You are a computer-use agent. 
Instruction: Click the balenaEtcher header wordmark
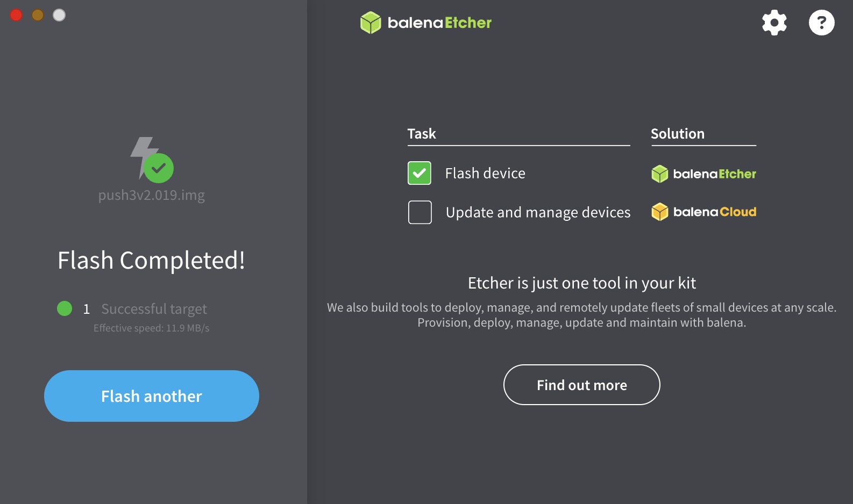point(439,23)
